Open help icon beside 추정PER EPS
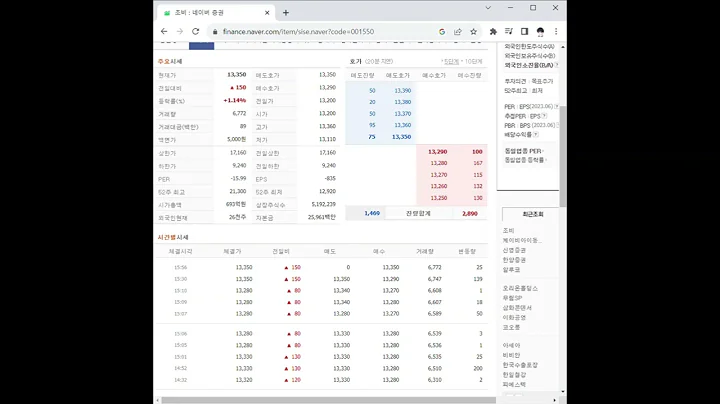The image size is (720, 404). [544, 116]
